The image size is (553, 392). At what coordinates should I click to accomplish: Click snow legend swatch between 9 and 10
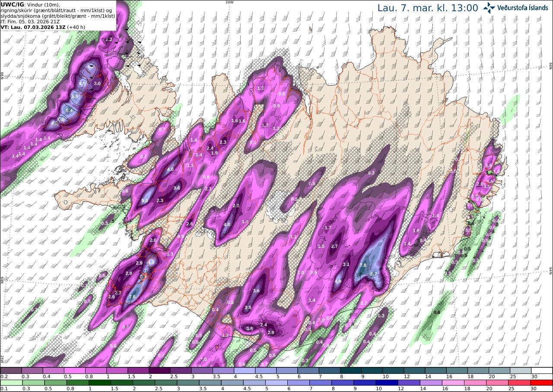(x=372, y=370)
